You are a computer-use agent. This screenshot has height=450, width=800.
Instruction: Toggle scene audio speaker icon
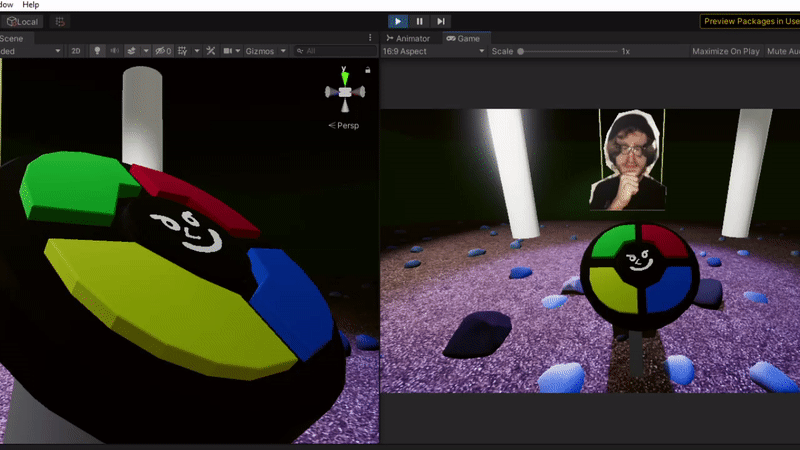tap(115, 51)
